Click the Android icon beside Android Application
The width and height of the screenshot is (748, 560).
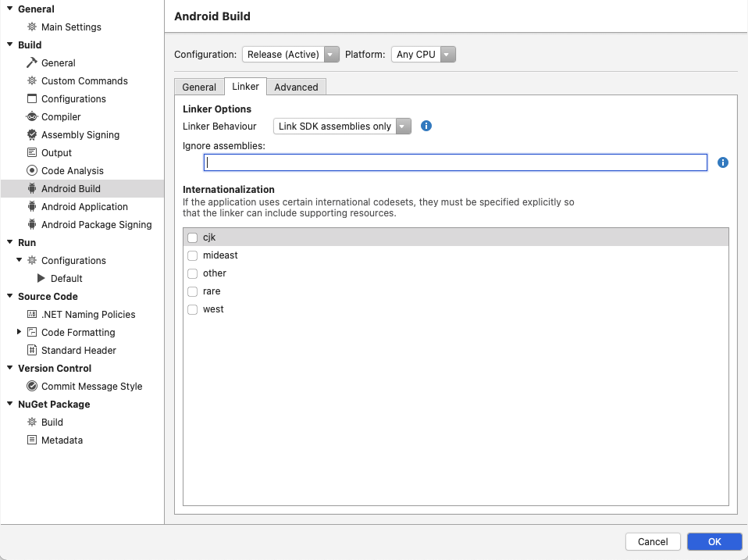pos(31,206)
